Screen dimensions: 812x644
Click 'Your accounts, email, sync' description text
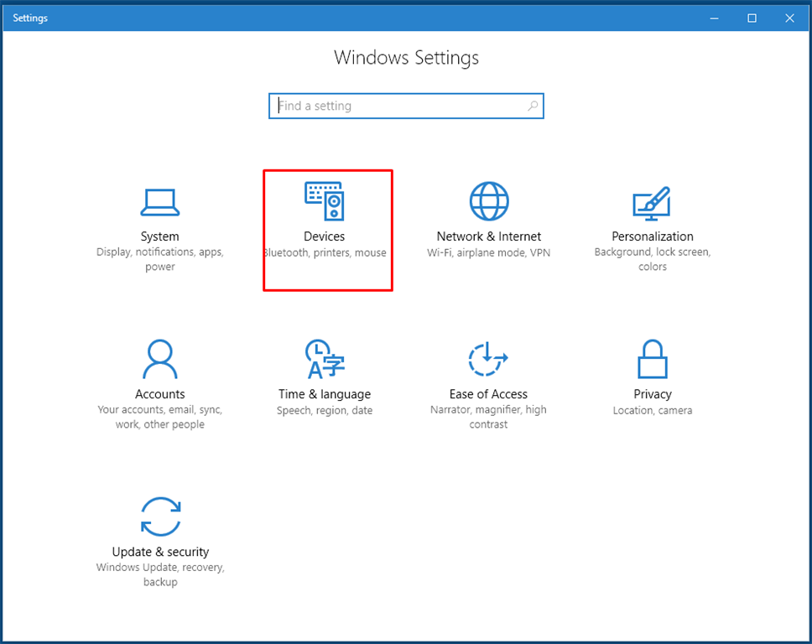[x=160, y=410]
